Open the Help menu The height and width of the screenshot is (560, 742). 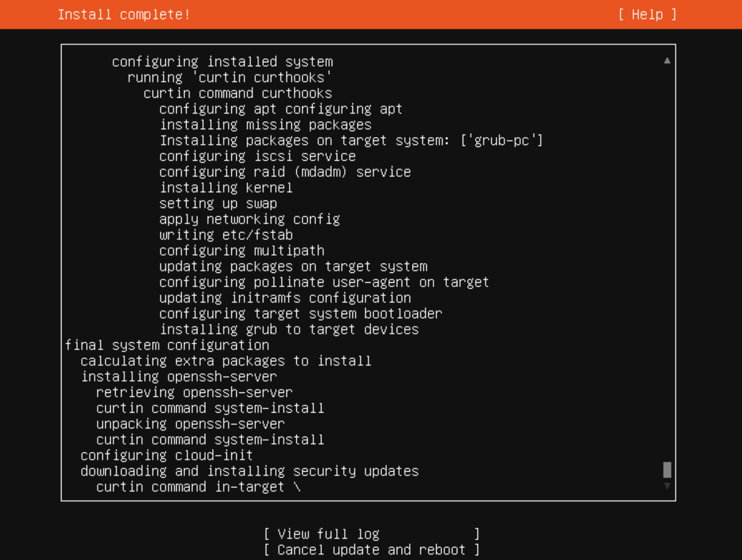647,15
